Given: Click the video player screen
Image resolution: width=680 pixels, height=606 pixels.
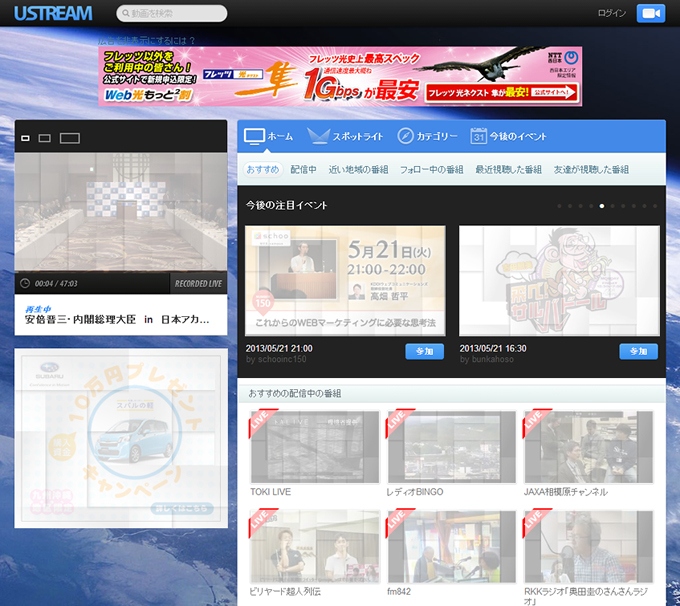Looking at the screenshot, I should tap(121, 213).
